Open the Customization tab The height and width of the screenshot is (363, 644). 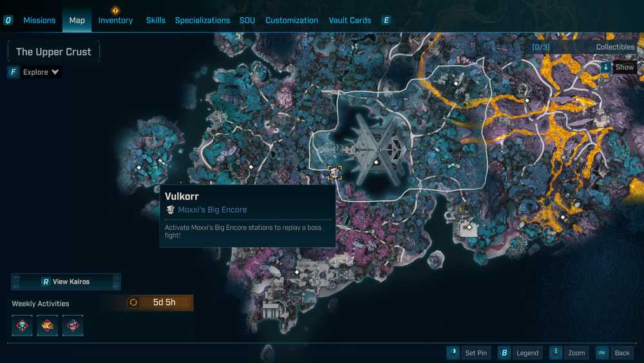292,20
